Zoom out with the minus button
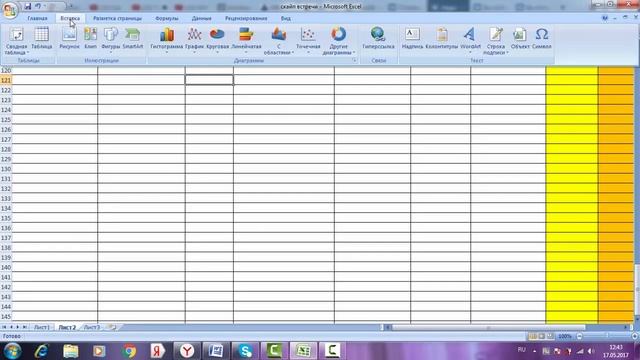 (x=580, y=336)
